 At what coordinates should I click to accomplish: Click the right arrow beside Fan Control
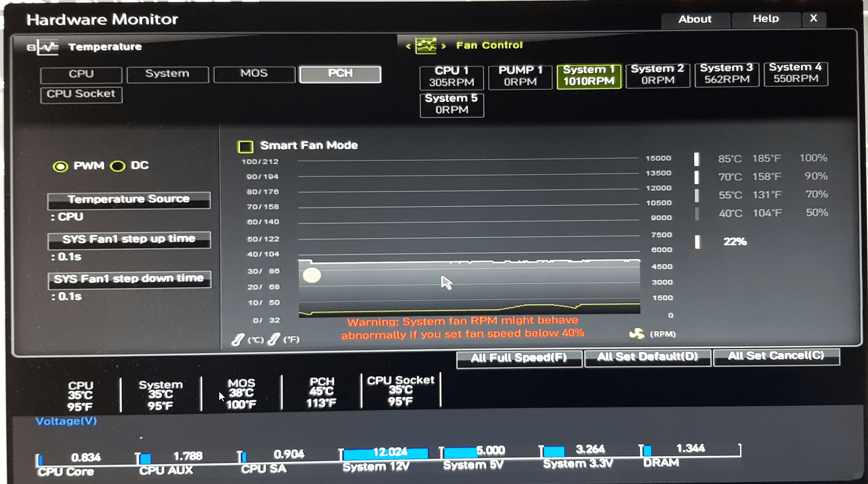pos(444,46)
